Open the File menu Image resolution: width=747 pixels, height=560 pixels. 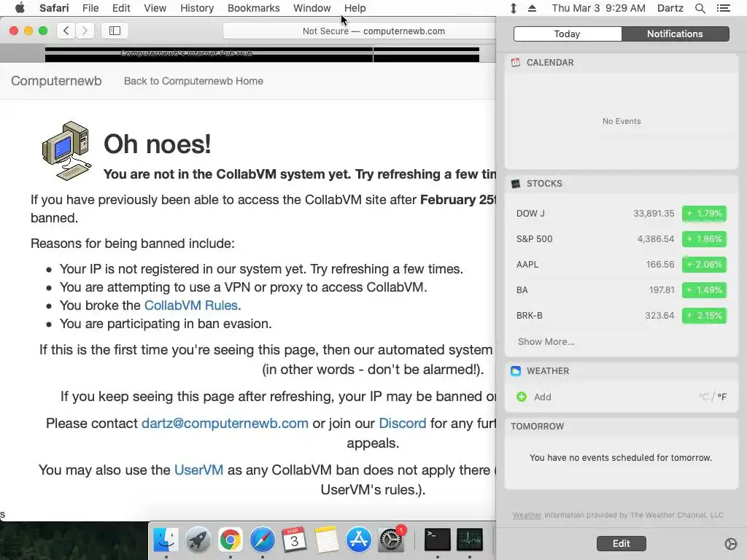pyautogui.click(x=90, y=8)
